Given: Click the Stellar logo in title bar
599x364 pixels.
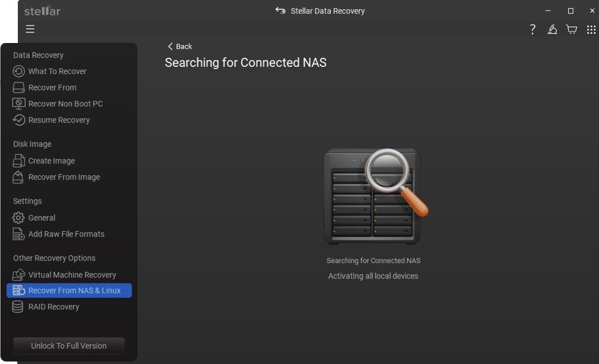Looking at the screenshot, I should (x=42, y=10).
